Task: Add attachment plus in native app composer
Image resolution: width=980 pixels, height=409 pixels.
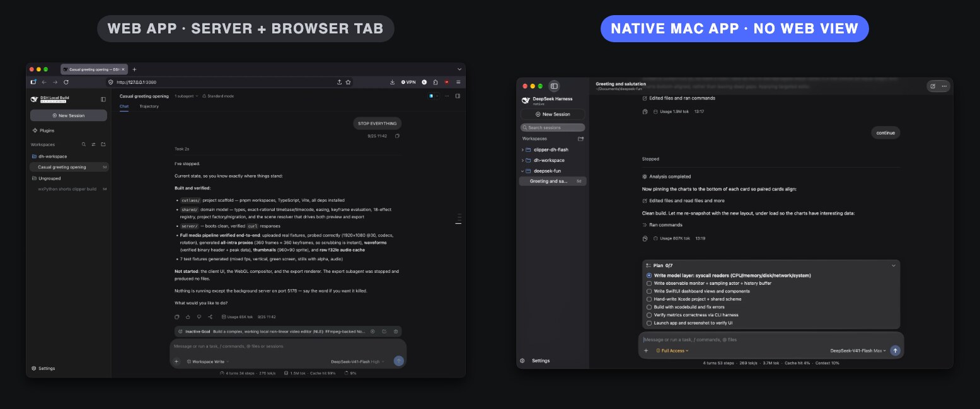Action: pyautogui.click(x=646, y=350)
